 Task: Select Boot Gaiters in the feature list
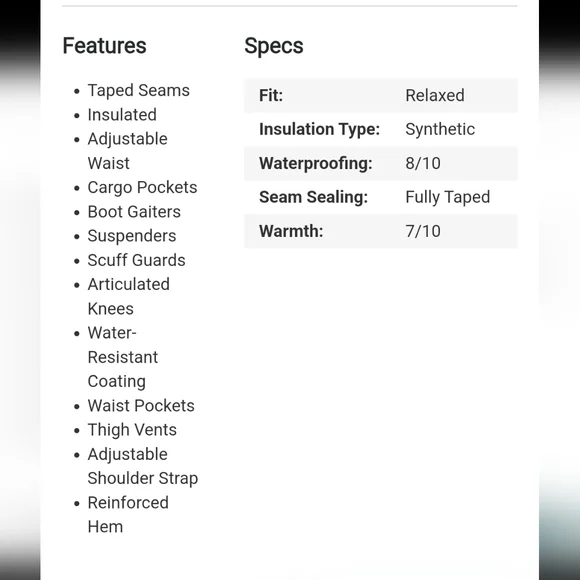(134, 212)
